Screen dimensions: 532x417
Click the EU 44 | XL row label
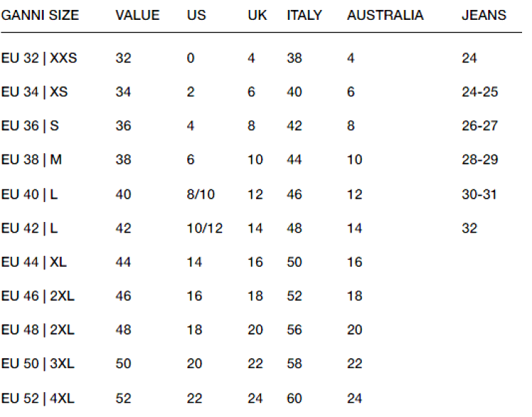(x=33, y=262)
